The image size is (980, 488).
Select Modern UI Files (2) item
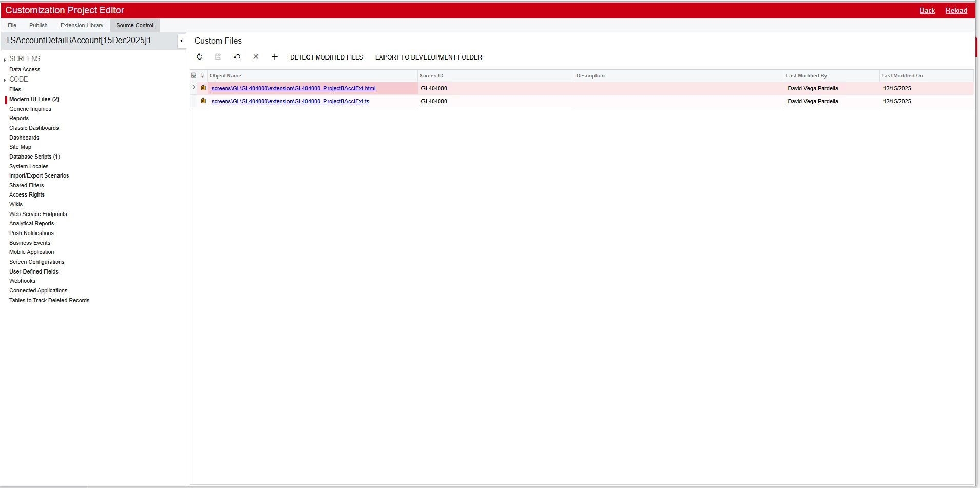coord(34,99)
